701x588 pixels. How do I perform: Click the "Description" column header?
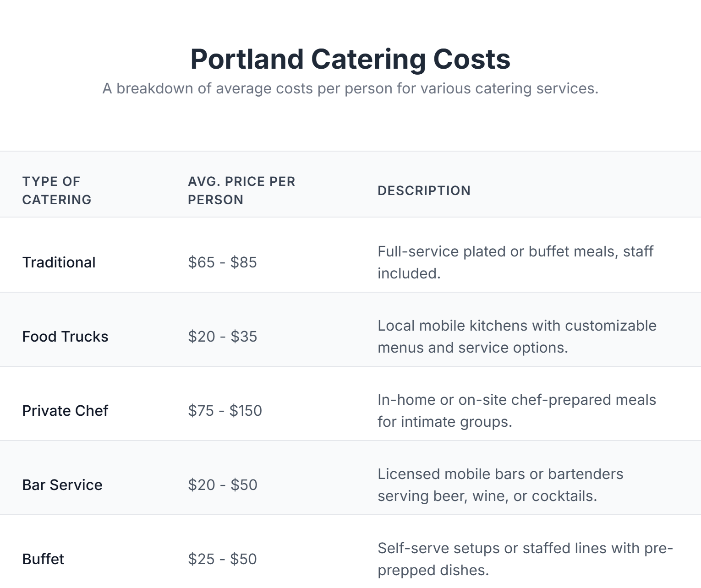[424, 191]
